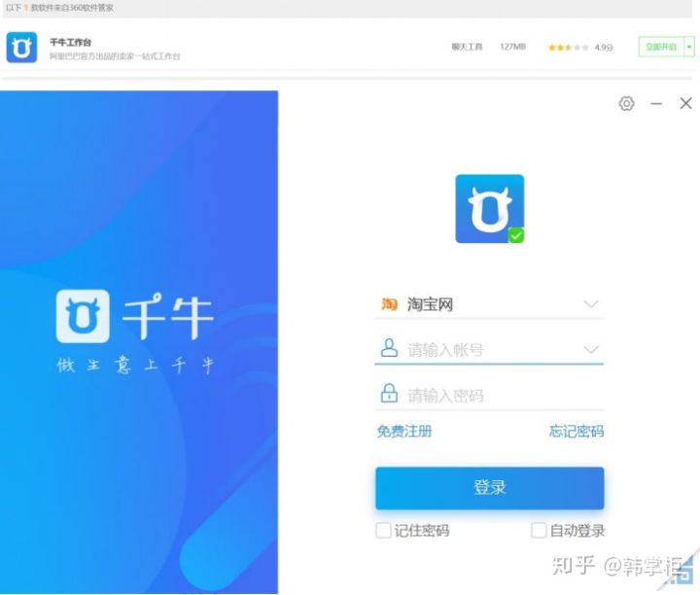This screenshot has height=595, width=700.
Task: Open login settings gear icon
Action: [x=626, y=104]
